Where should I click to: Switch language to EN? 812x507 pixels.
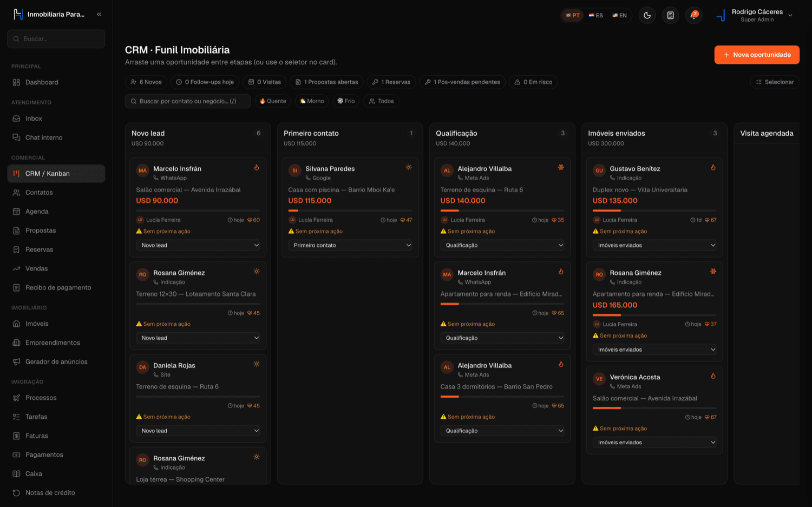620,15
